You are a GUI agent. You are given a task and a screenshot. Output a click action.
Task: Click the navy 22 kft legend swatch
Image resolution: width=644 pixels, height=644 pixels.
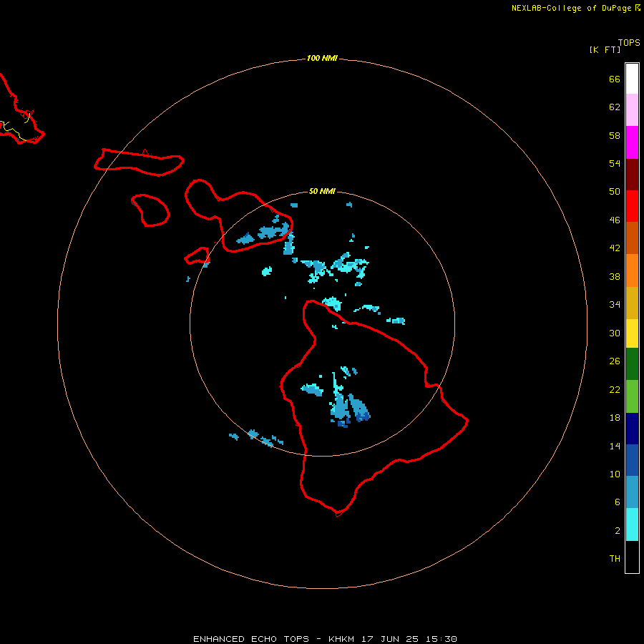click(x=632, y=429)
